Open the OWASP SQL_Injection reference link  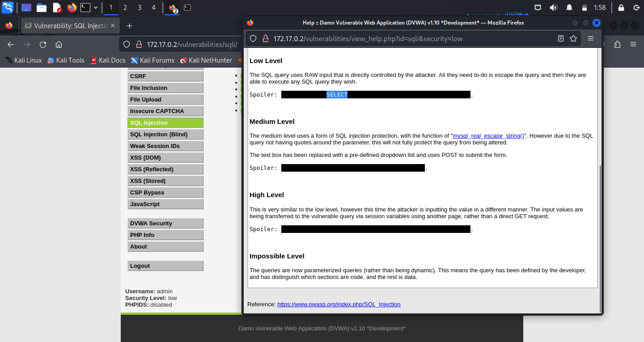pos(339,304)
